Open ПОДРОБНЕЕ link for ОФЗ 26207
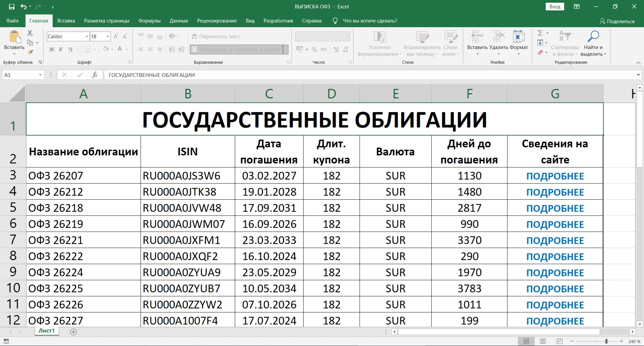Viewport: 644px width, 346px height. 555,176
